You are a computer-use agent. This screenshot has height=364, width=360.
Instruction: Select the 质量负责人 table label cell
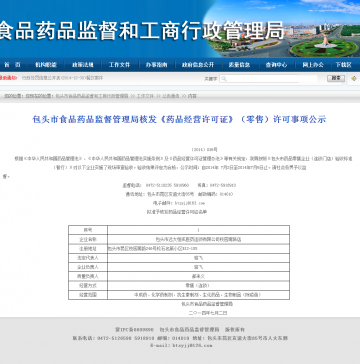(x=88, y=276)
